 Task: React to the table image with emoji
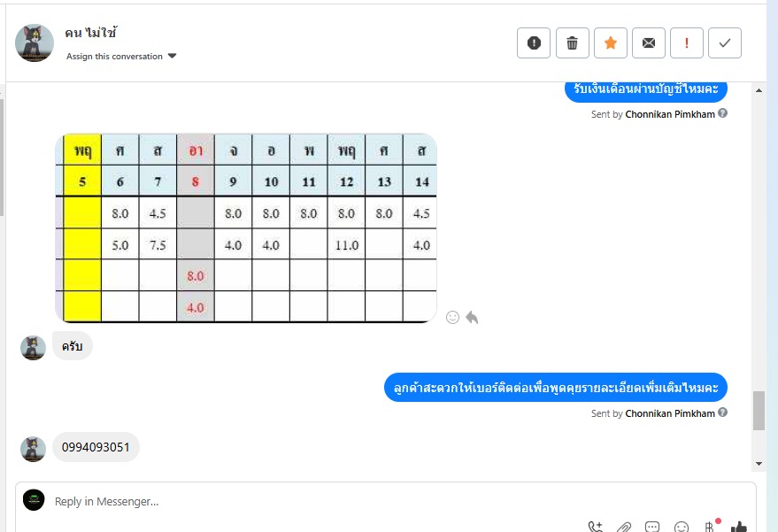[453, 317]
